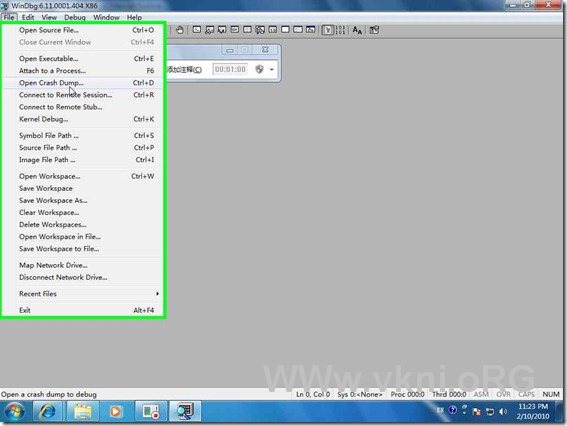Open the Window menu

click(106, 17)
